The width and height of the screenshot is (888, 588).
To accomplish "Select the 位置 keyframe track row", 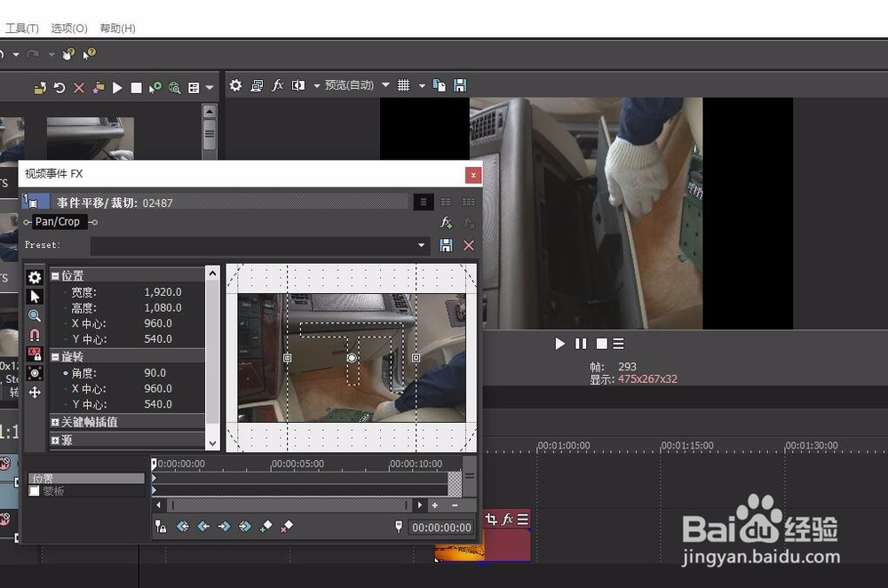I will tap(86, 478).
